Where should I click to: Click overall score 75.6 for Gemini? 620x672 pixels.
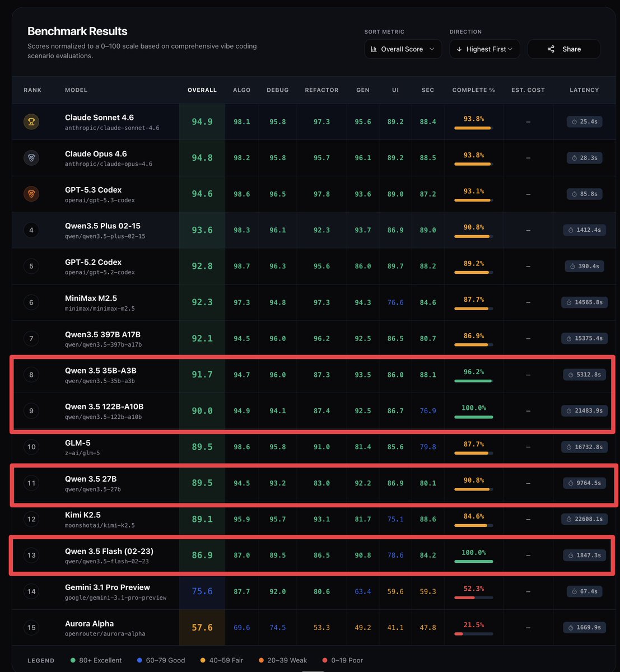[202, 591]
